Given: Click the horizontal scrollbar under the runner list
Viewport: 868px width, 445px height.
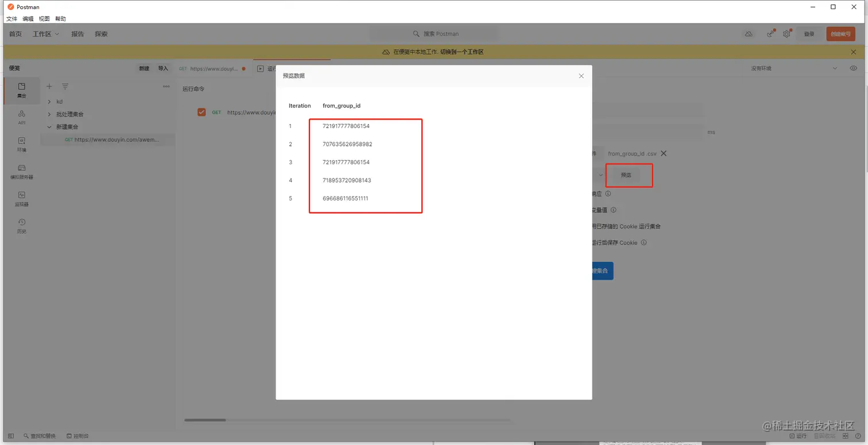Looking at the screenshot, I should click(x=205, y=420).
